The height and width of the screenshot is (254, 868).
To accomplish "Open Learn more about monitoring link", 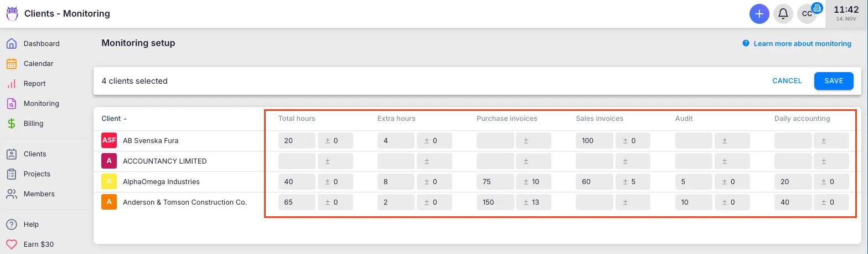I will pos(802,44).
